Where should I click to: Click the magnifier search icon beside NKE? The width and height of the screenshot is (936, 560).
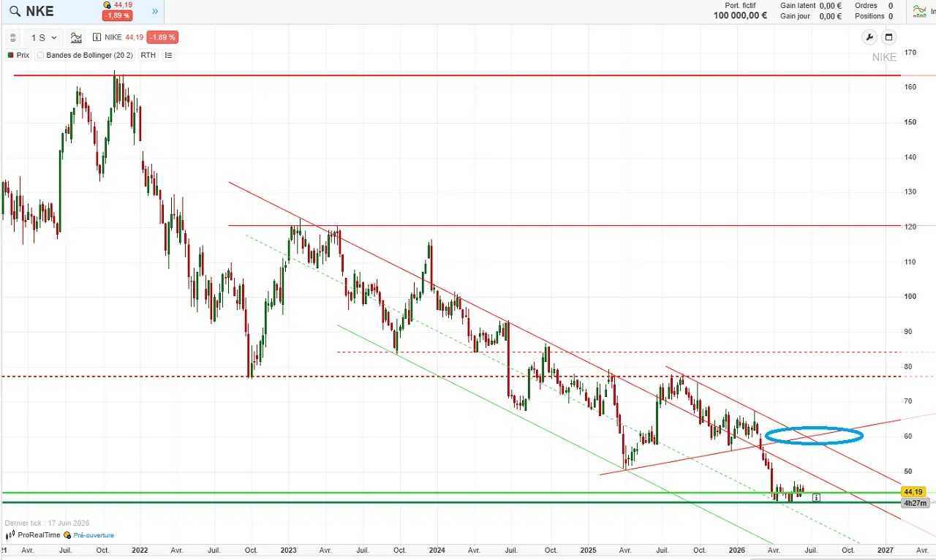point(14,12)
